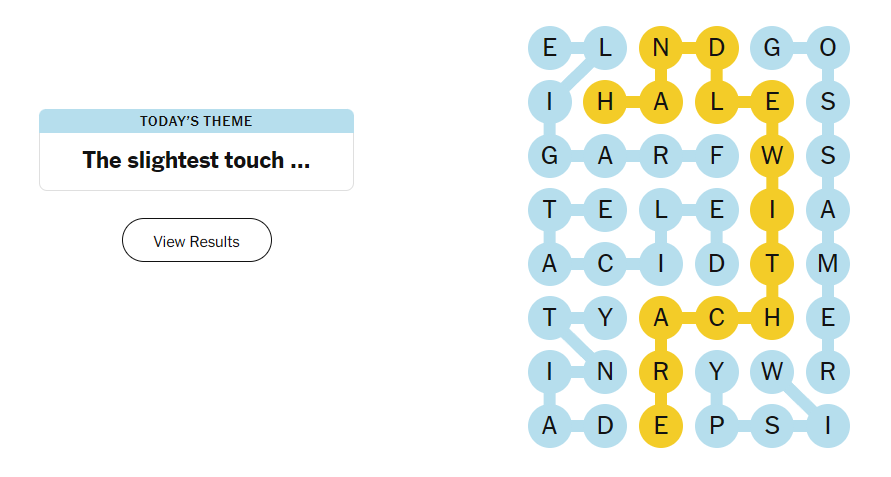The height and width of the screenshot is (477, 891).
Task: Select the blue letter N tile
Action: [605, 372]
